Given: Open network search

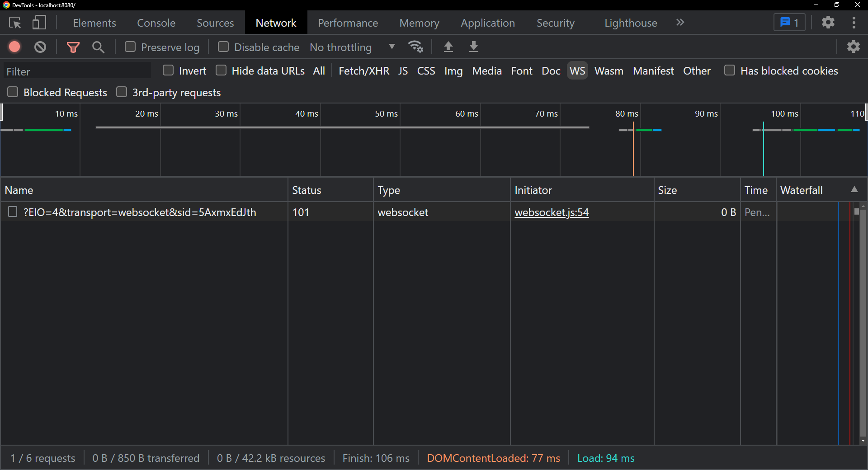Looking at the screenshot, I should (x=98, y=47).
